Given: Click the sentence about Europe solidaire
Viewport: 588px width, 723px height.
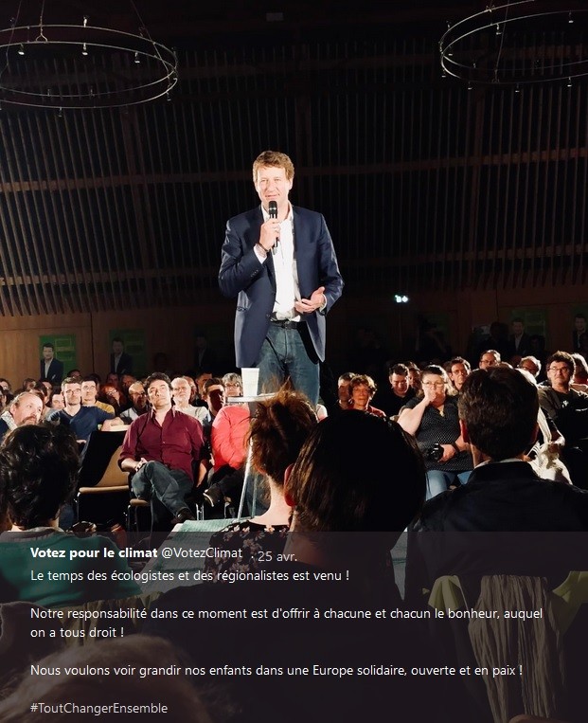Looking at the screenshot, I should click(276, 670).
